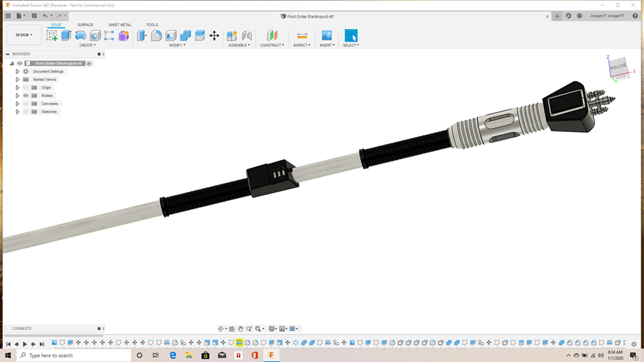Screen dimensions: 644x362
Task: Switch to the SOLID tab
Action: 56,25
